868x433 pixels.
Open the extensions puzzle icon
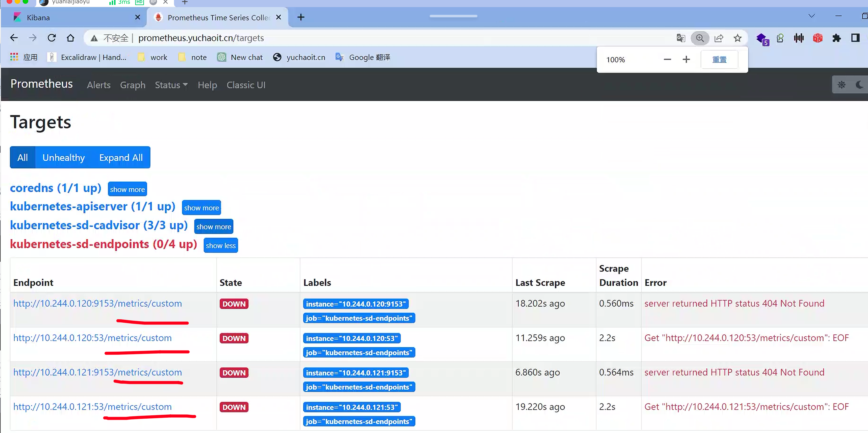[836, 38]
